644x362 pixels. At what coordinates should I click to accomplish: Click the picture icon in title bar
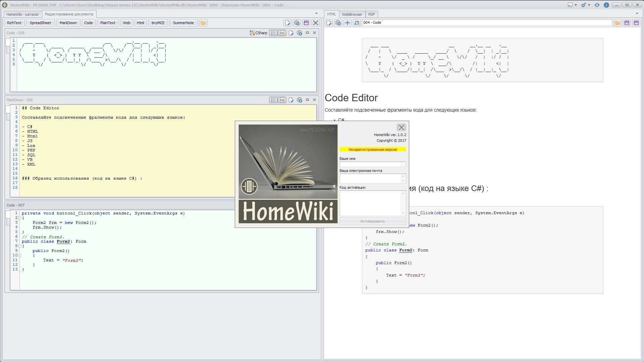(x=570, y=5)
